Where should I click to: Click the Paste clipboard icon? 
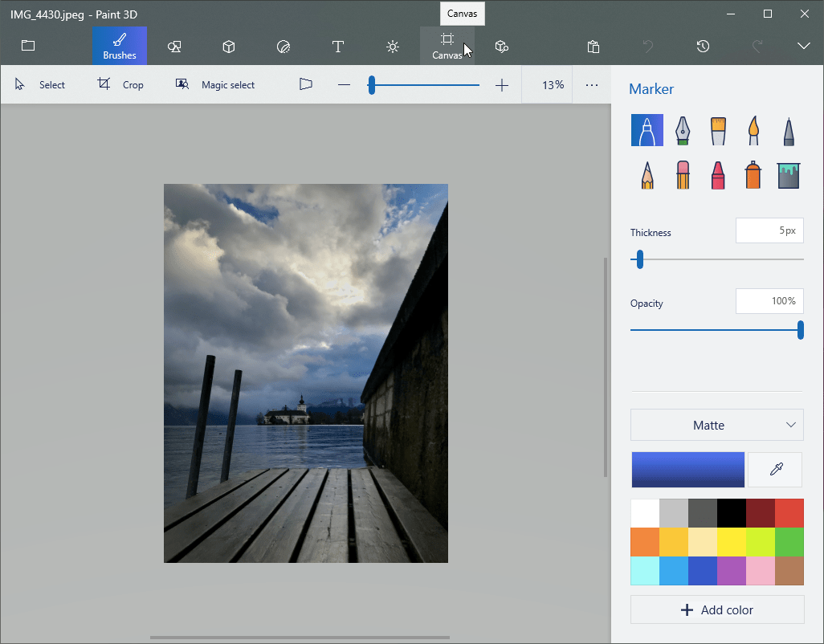pos(594,47)
